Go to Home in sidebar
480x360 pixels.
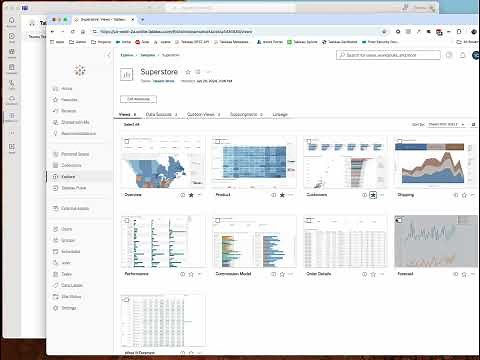[x=66, y=89]
